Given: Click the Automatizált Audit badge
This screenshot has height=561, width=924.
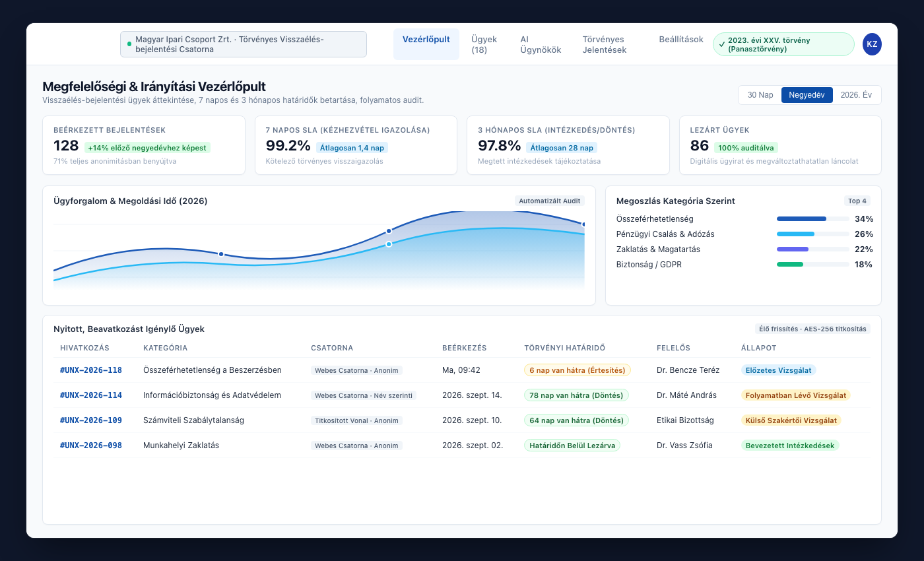Looking at the screenshot, I should click(550, 201).
